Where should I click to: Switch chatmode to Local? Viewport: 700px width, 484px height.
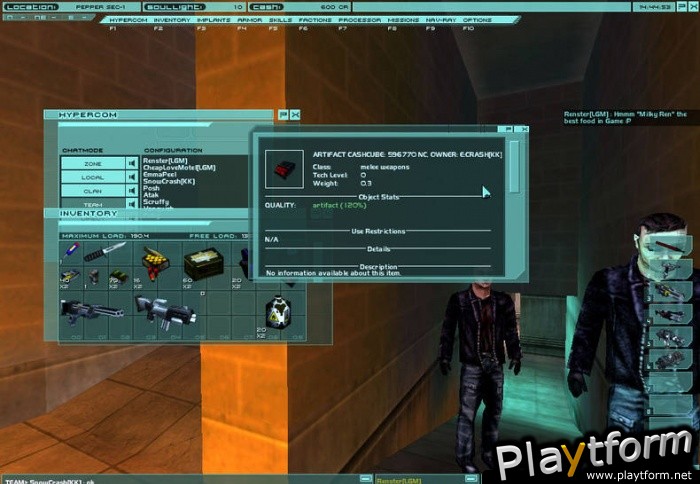click(93, 177)
